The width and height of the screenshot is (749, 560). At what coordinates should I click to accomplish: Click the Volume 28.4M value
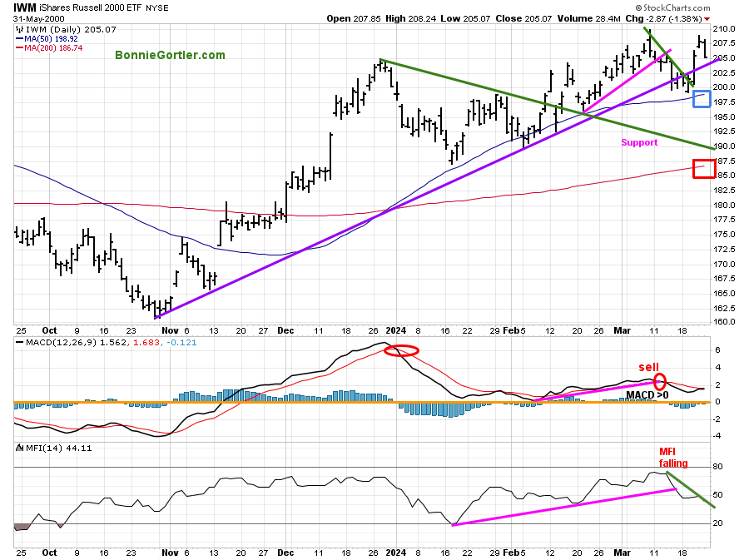click(588, 18)
